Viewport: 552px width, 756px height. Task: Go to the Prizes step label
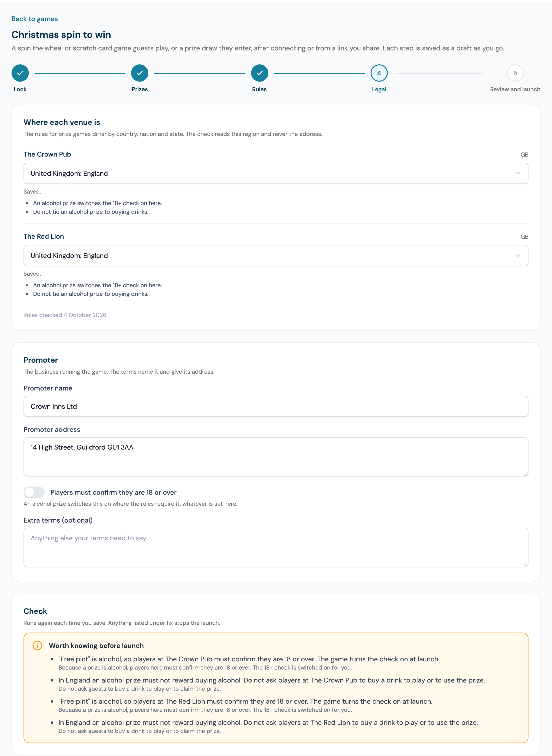pyautogui.click(x=140, y=89)
